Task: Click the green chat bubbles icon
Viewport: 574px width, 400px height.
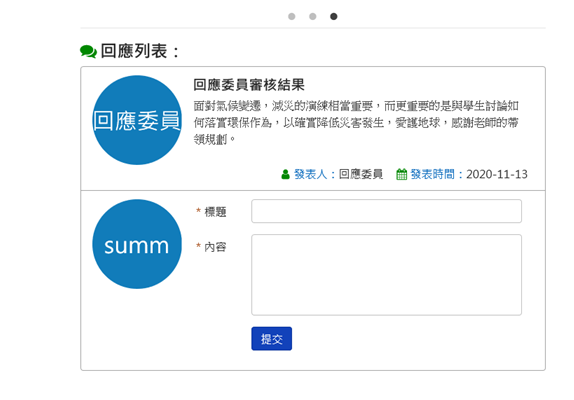Action: 88,51
